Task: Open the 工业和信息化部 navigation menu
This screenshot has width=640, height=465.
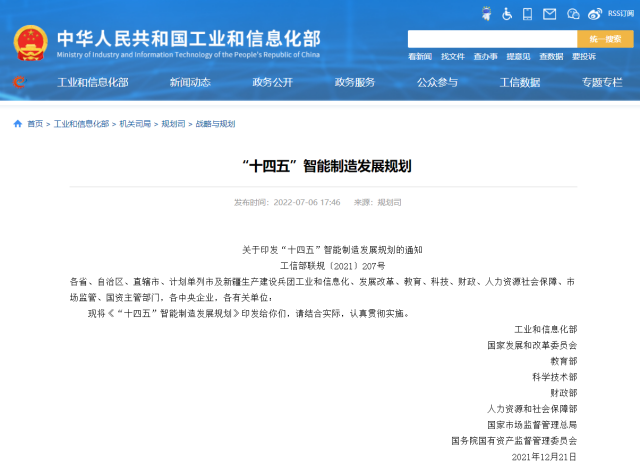Action: tap(93, 82)
